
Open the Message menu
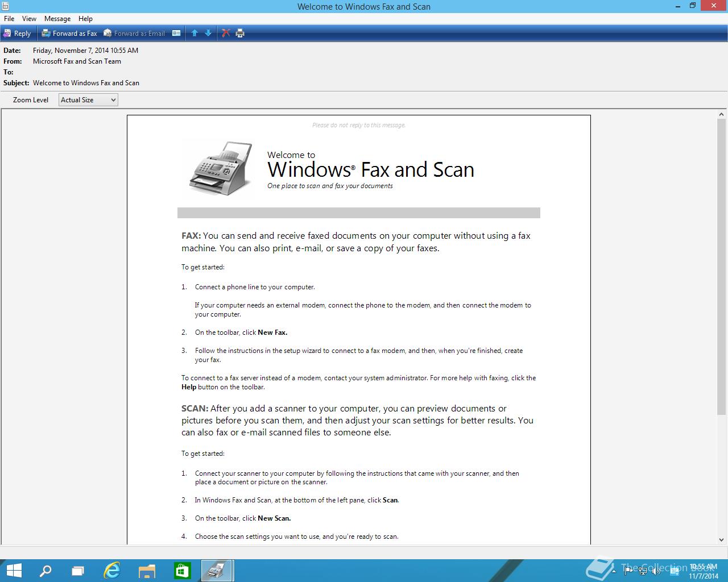pyautogui.click(x=57, y=19)
